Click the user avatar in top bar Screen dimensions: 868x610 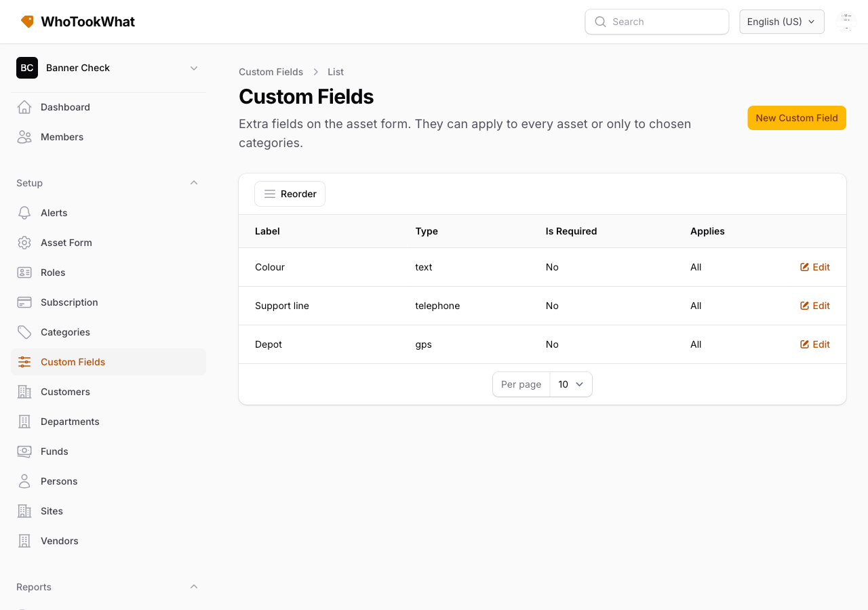(x=846, y=22)
